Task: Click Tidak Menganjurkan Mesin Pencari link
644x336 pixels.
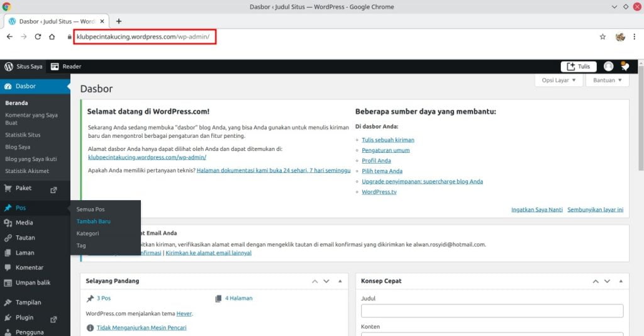Action: pos(142,328)
